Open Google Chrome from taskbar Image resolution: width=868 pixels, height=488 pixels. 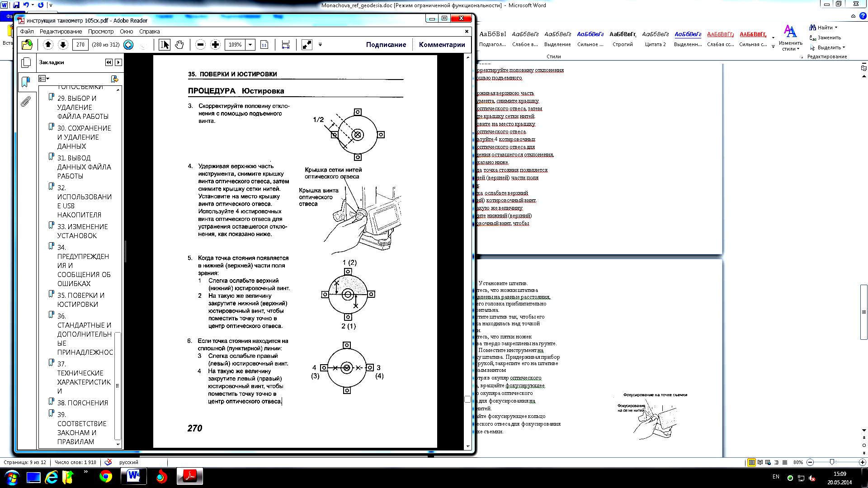click(x=105, y=477)
